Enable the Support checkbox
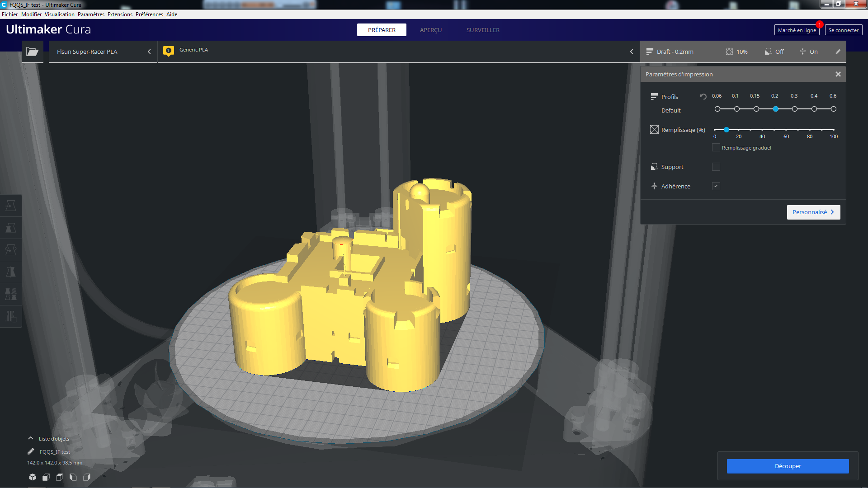The height and width of the screenshot is (488, 868). tap(716, 167)
